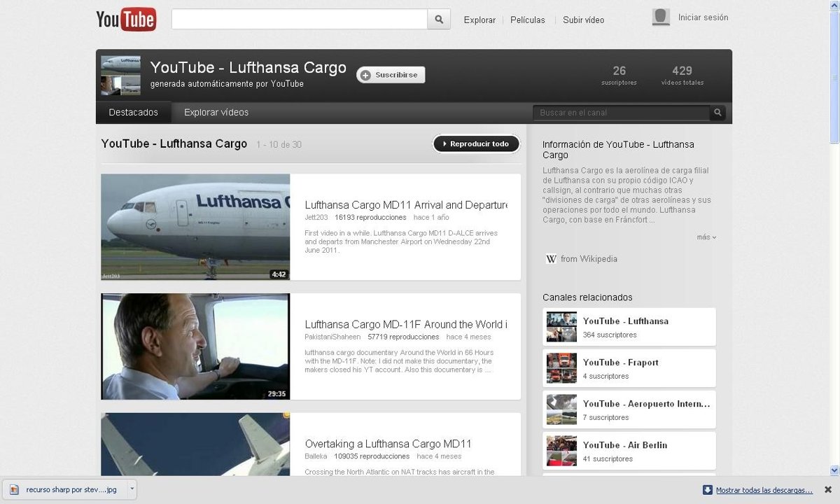Open the YouTube - Lufthansa channel thumbnail
Viewport: 840px width, 504px height.
click(561, 327)
